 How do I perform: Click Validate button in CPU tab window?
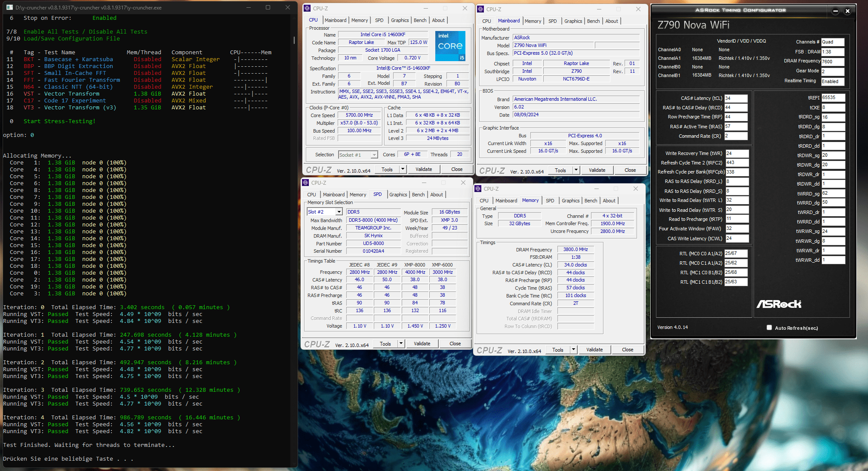[x=424, y=169]
